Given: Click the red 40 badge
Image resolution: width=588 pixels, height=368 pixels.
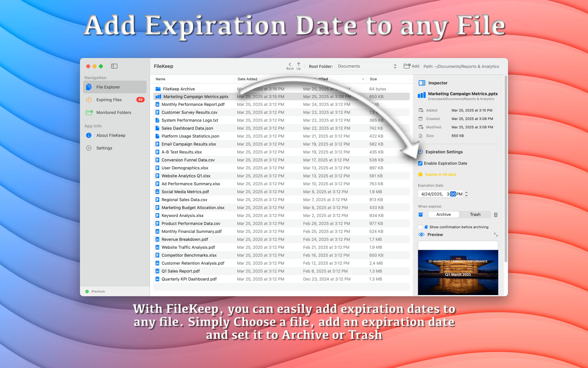Looking at the screenshot, I should coord(140,100).
